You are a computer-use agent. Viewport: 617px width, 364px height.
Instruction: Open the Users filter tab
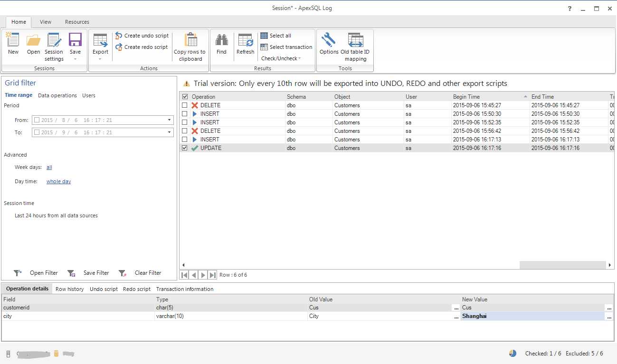[x=89, y=95]
